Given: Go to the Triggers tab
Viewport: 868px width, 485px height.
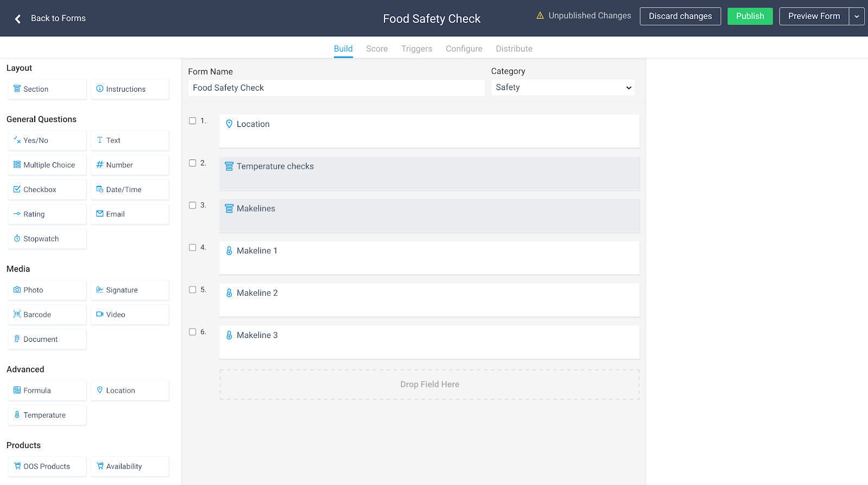Looking at the screenshot, I should (417, 49).
